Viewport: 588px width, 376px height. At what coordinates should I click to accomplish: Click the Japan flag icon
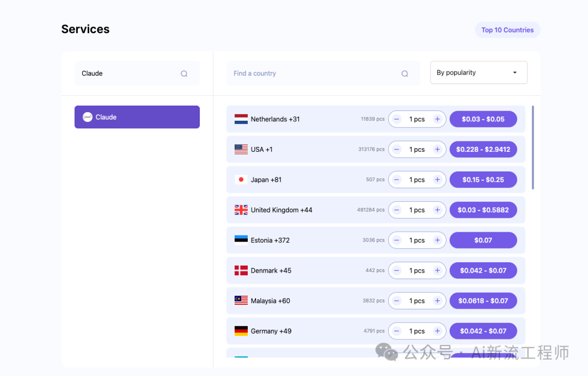(x=241, y=180)
